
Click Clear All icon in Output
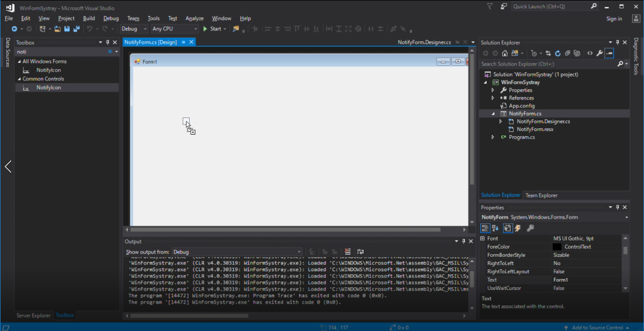348,252
